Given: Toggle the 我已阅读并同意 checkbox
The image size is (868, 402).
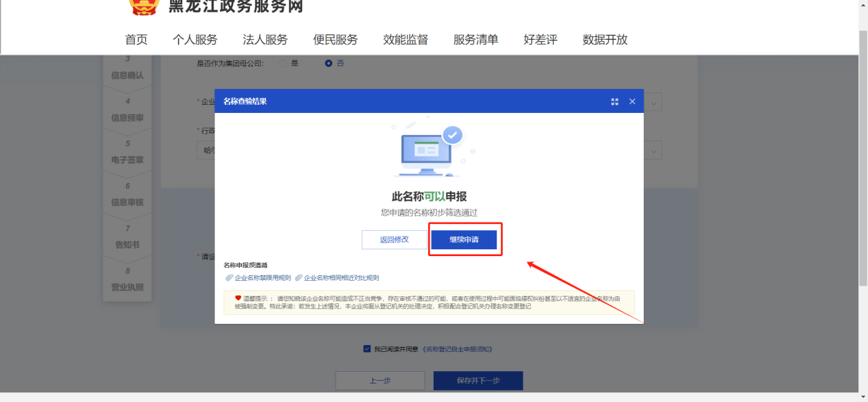Looking at the screenshot, I should (367, 349).
